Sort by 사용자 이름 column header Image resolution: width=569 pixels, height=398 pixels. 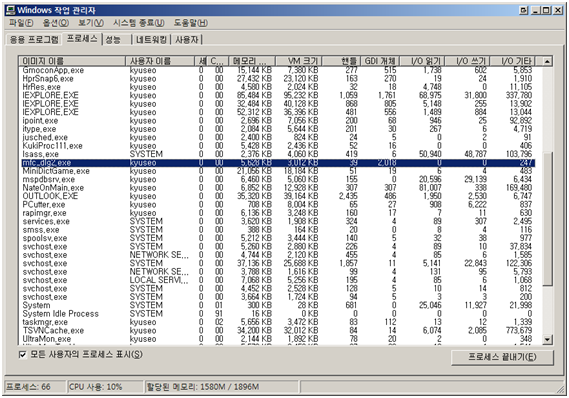[x=160, y=61]
